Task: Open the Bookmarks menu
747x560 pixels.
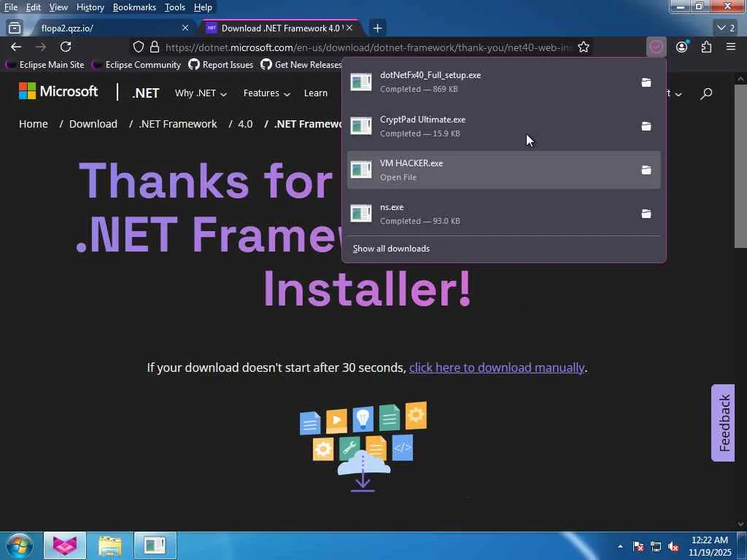Action: coord(134,7)
